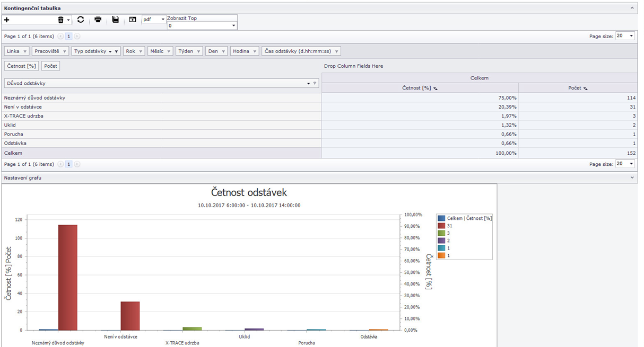
Task: Open the filter icon on Pracoviště field
Action: tap(65, 51)
